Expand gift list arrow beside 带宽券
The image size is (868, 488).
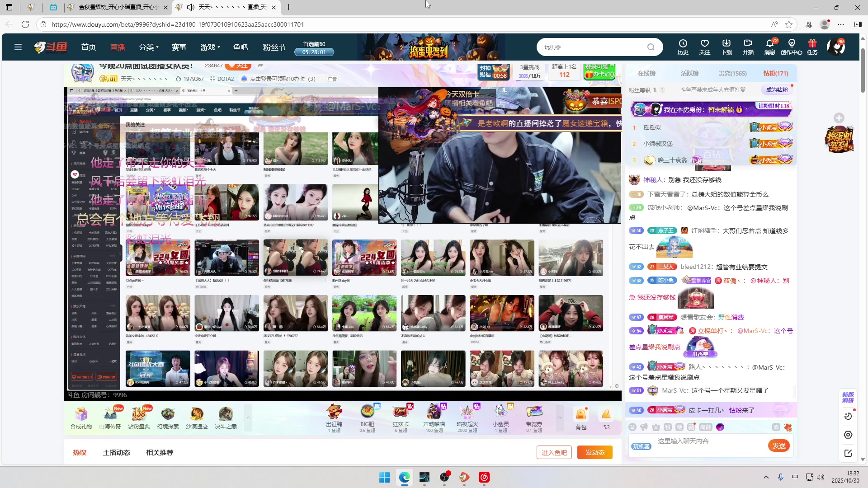[559, 418]
